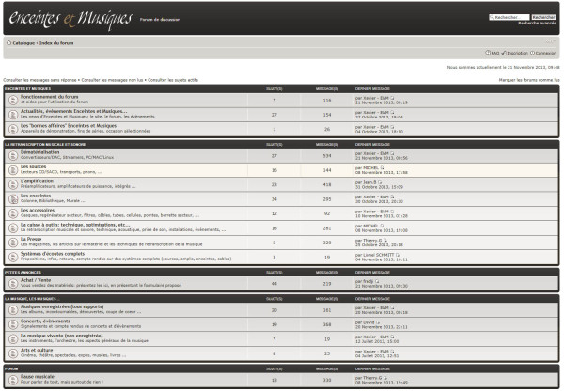Open the L'amplification forum
This screenshot has height=392, width=564.
click(42, 180)
